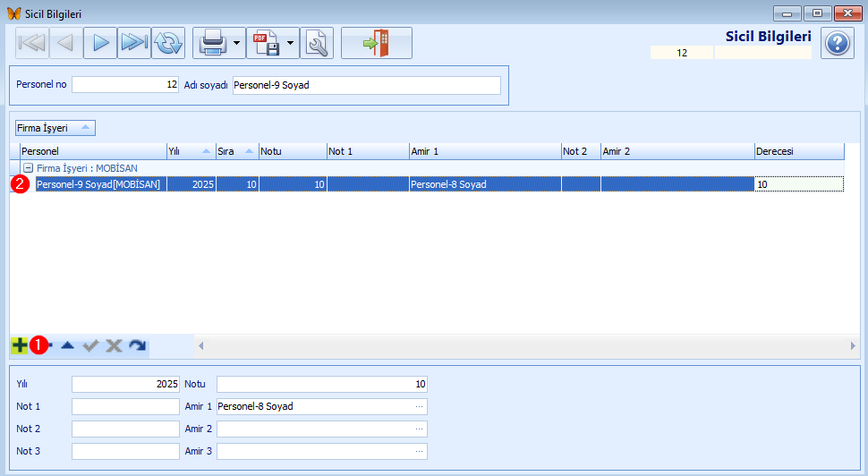Screen dimensions: 868x476
Task: Select the Personel-9 Soyad[MOBİSAN] row
Action: pyautogui.click(x=98, y=184)
